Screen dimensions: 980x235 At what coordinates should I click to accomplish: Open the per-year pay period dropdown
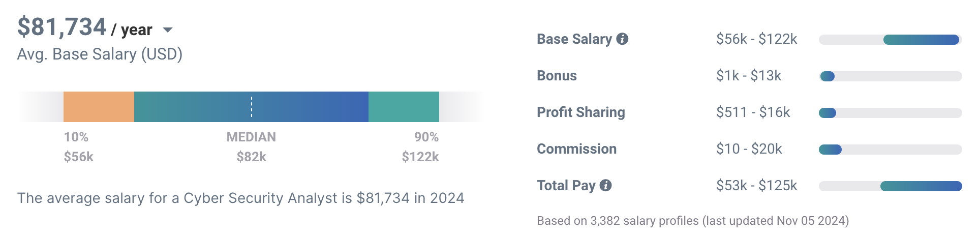pyautogui.click(x=168, y=30)
